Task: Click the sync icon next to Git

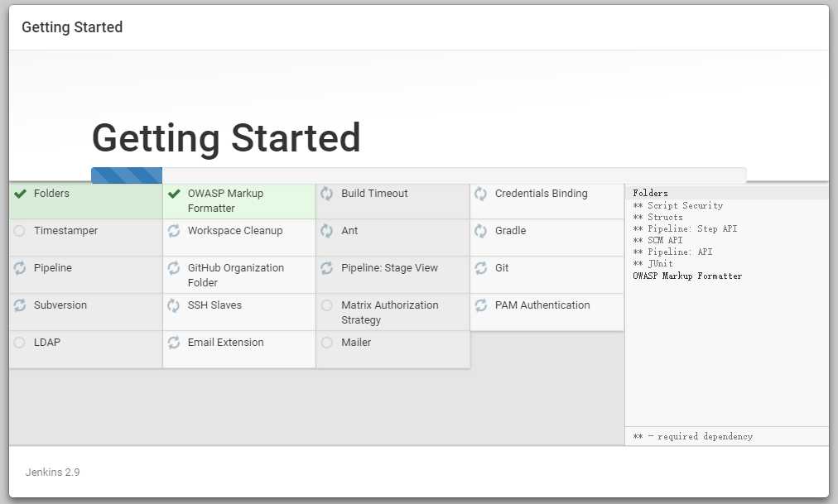Action: [480, 268]
